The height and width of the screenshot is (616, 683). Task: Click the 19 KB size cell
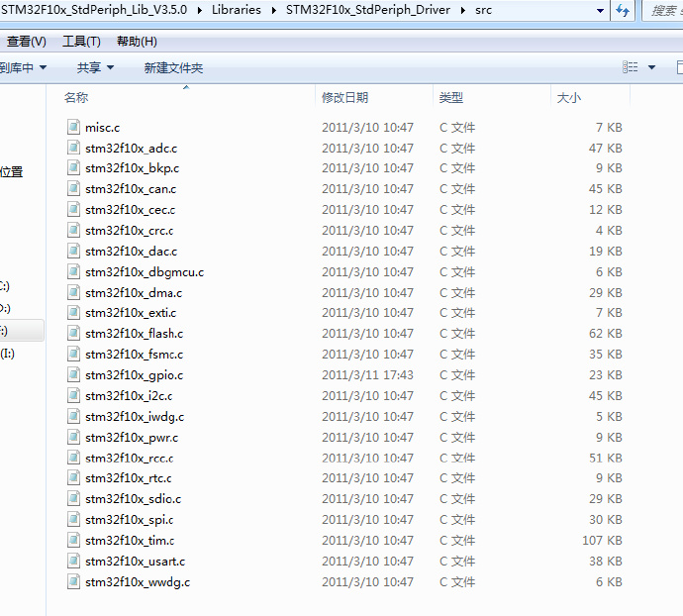(606, 252)
